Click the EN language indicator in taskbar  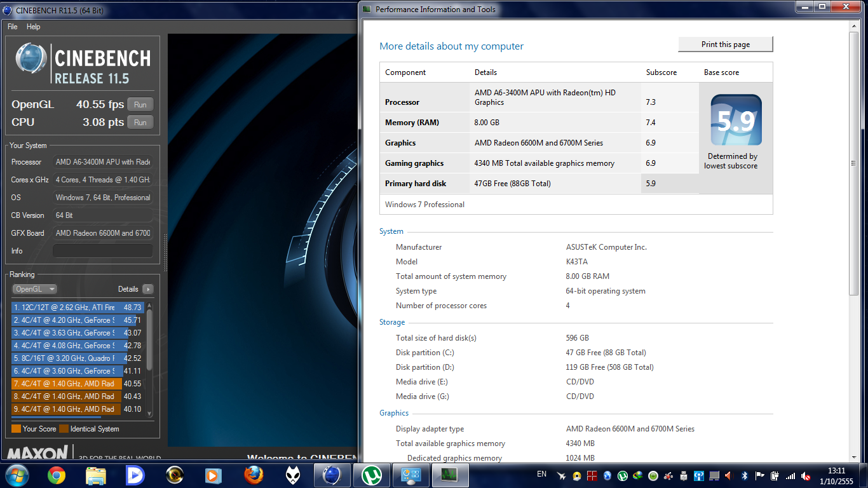(541, 474)
